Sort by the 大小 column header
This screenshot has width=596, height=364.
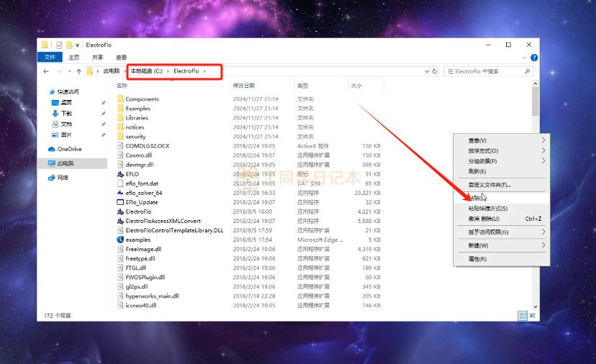click(x=356, y=86)
